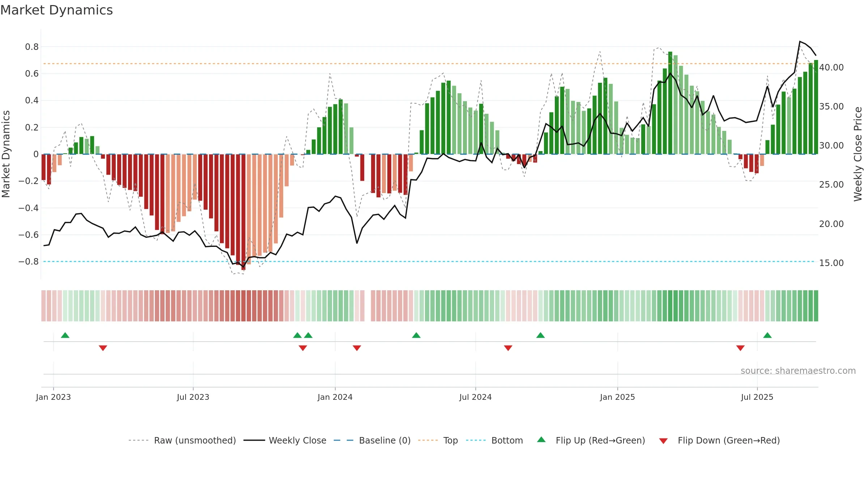Toggle the Top legend entry
Screen dimensions: 868x488
[438, 440]
